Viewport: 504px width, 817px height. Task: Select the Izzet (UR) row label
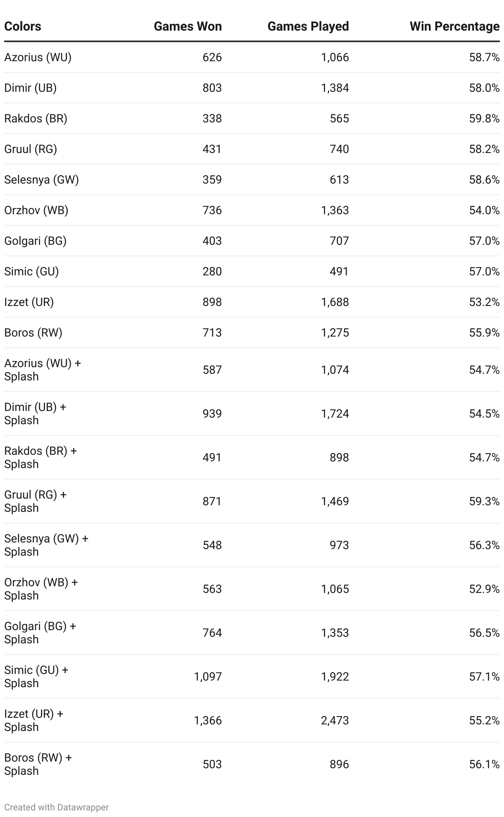coord(29,302)
